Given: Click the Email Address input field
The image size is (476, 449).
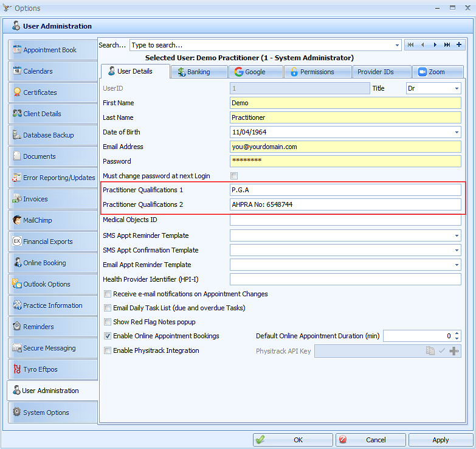Looking at the screenshot, I should click(x=345, y=147).
